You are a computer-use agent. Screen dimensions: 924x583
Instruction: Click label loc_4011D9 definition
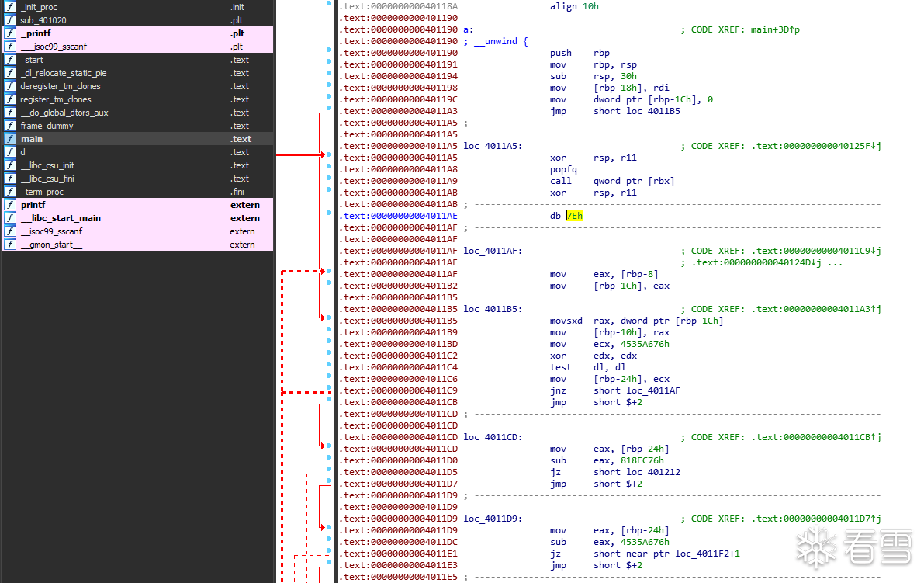pos(493,519)
